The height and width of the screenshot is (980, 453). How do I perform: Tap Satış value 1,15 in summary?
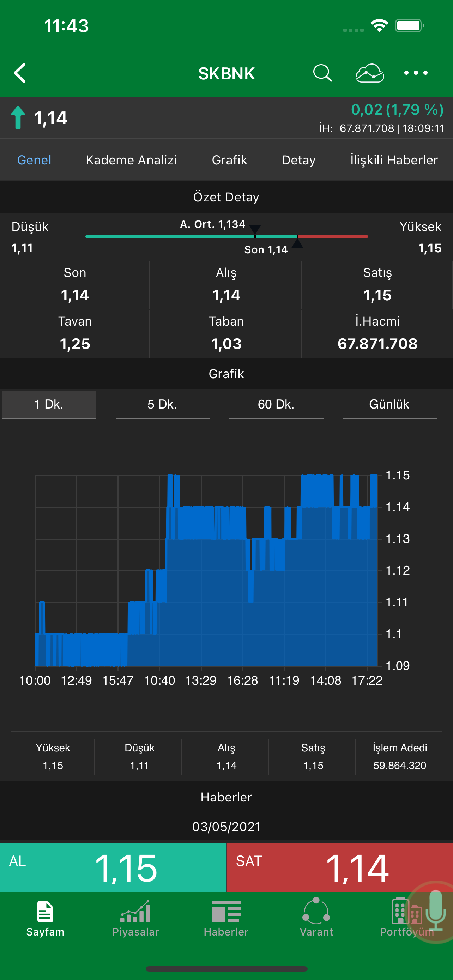pos(377,295)
